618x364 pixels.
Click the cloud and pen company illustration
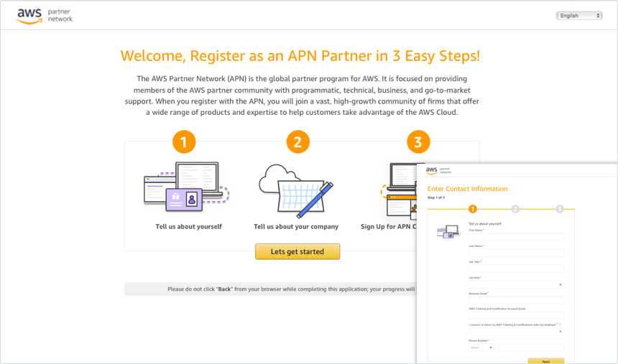coord(296,191)
